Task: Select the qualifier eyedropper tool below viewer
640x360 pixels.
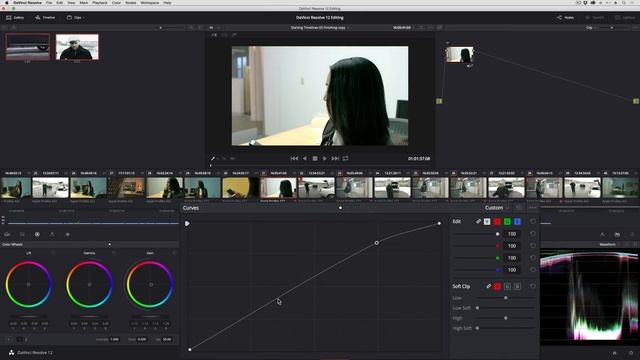Action: pos(213,158)
